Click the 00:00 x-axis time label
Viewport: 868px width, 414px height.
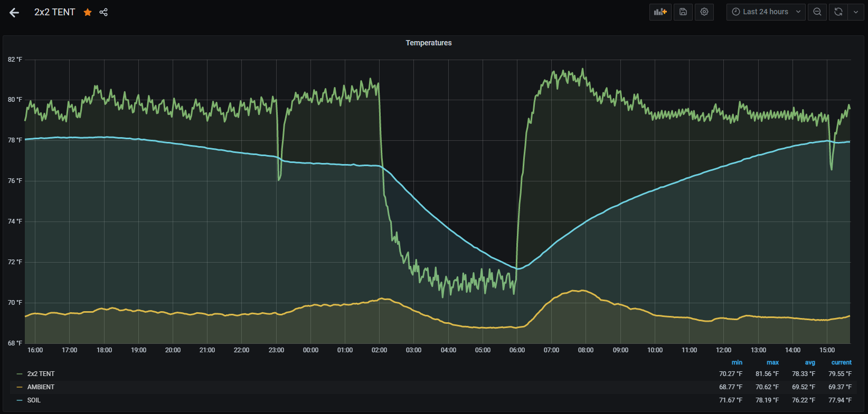pyautogui.click(x=310, y=350)
